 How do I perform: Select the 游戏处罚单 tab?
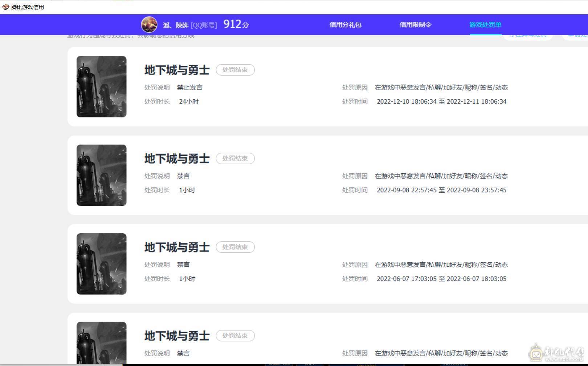485,25
